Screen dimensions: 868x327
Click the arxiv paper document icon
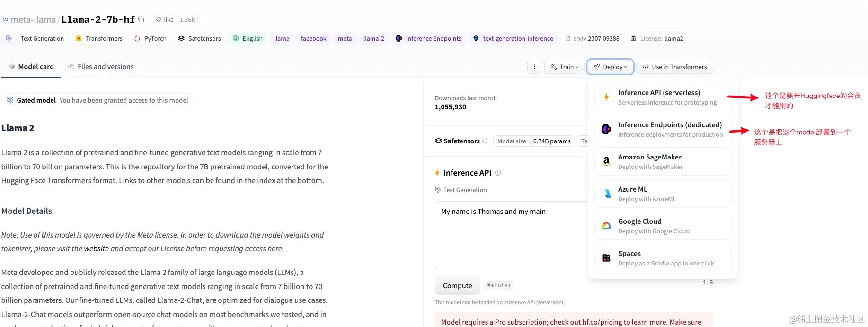point(568,39)
